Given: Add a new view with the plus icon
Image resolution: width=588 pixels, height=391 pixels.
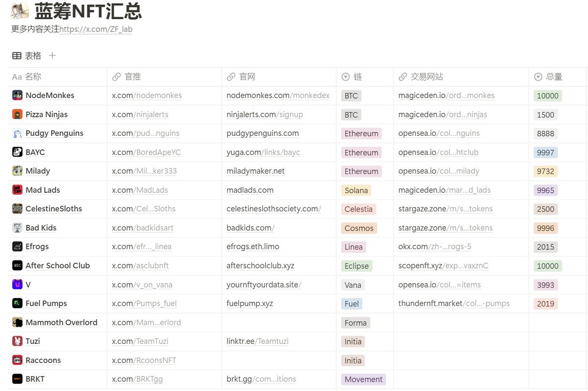Looking at the screenshot, I should [52, 55].
